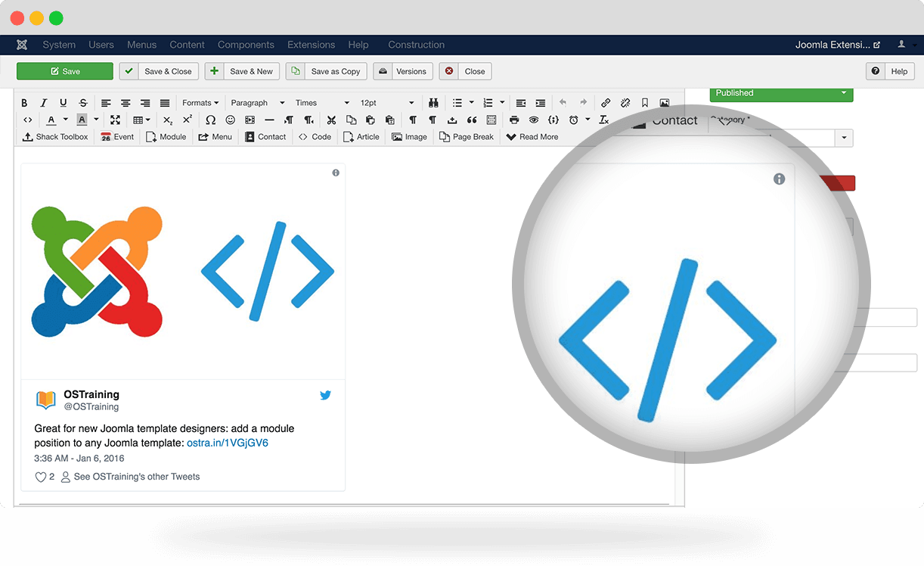
Task: Open the Components menu
Action: pyautogui.click(x=246, y=45)
